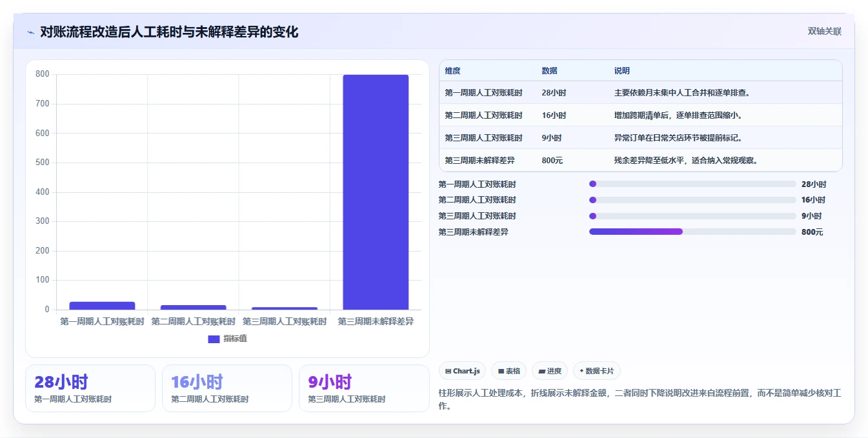Click the 28小时 cell in the table
This screenshot has width=868, height=438.
tap(554, 93)
